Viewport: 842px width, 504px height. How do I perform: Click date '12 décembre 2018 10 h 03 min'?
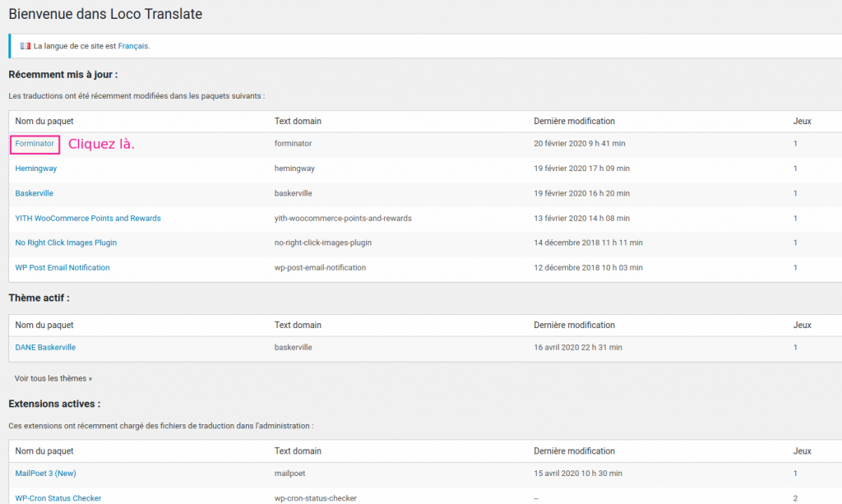588,267
